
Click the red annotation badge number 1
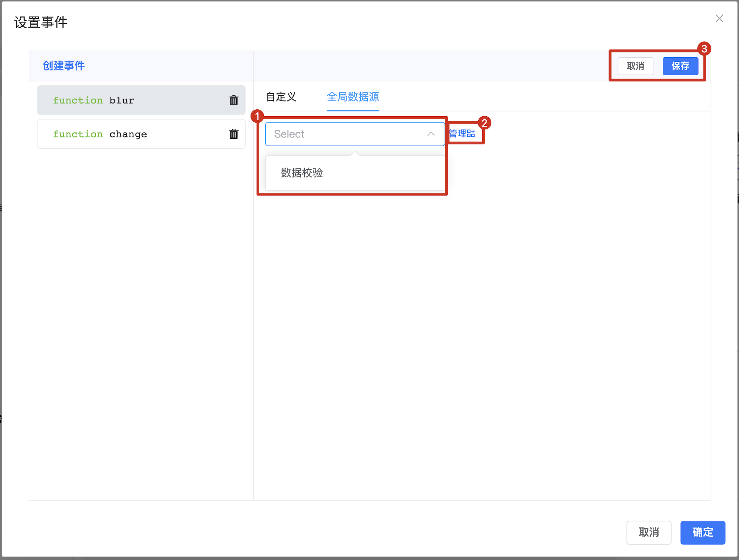[257, 116]
